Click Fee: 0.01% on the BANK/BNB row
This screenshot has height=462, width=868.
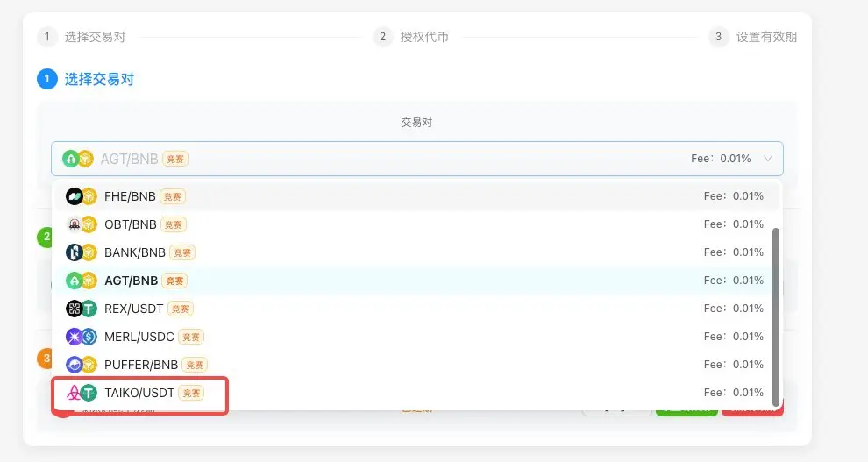tap(734, 252)
